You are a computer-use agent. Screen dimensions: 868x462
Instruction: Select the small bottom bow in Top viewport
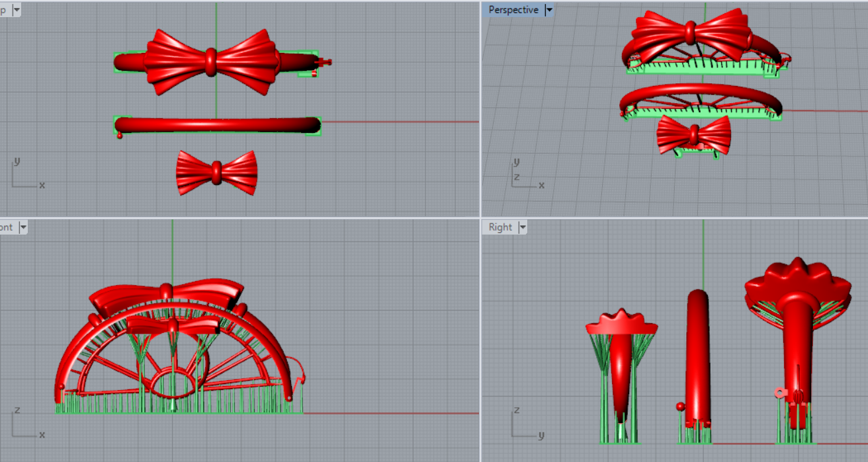[x=216, y=173]
